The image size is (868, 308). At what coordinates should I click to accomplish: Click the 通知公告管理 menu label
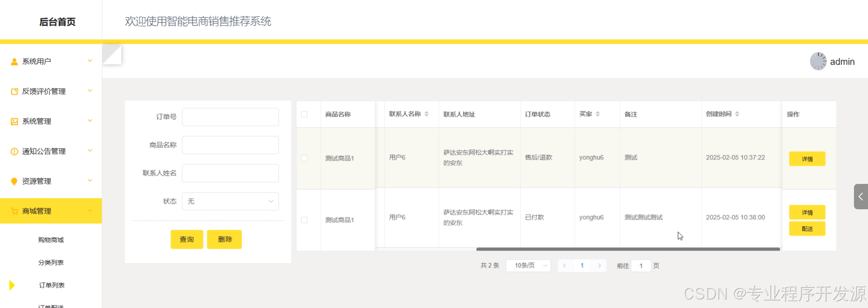tap(44, 151)
